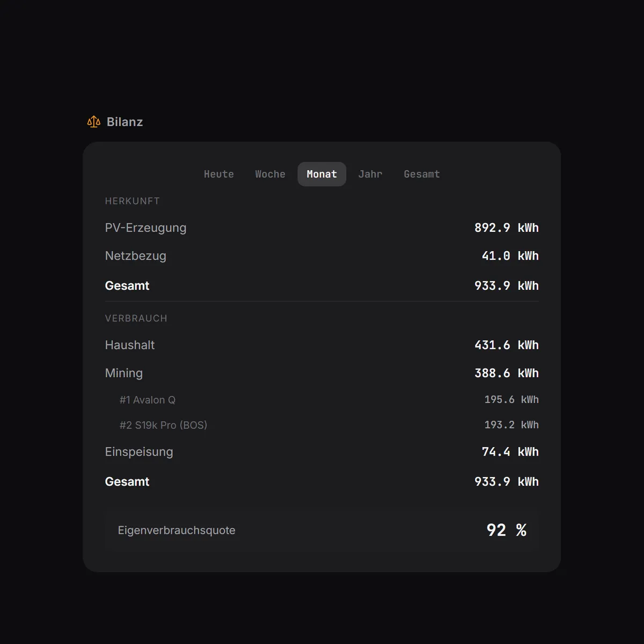Screen dimensions: 644x644
Task: Click the 74.4 kWh value
Action: 510,452
